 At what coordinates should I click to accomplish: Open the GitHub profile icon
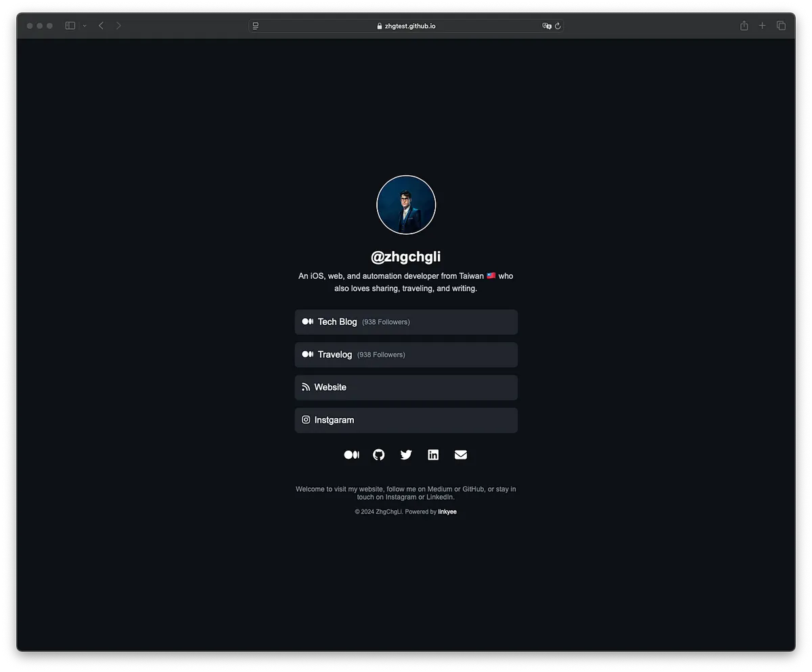click(x=379, y=455)
